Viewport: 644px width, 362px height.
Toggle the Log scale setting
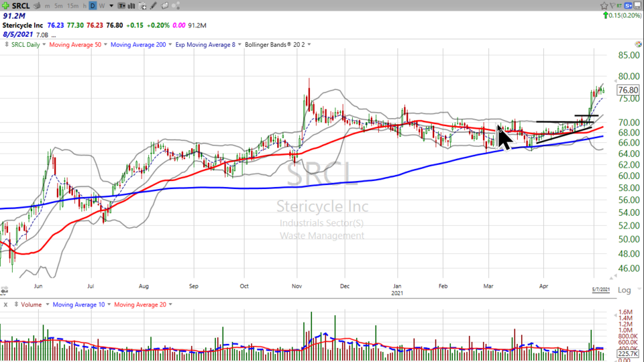tap(624, 290)
